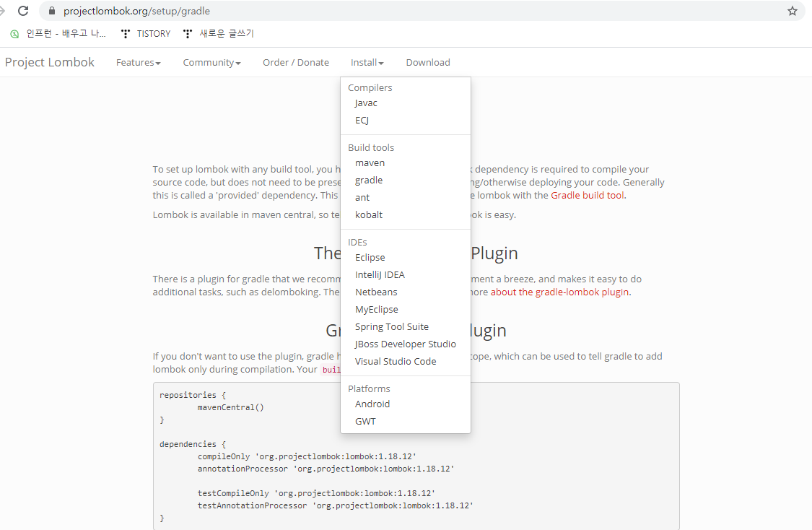
Task: Open the 인프런 bookmark
Action: (58, 34)
